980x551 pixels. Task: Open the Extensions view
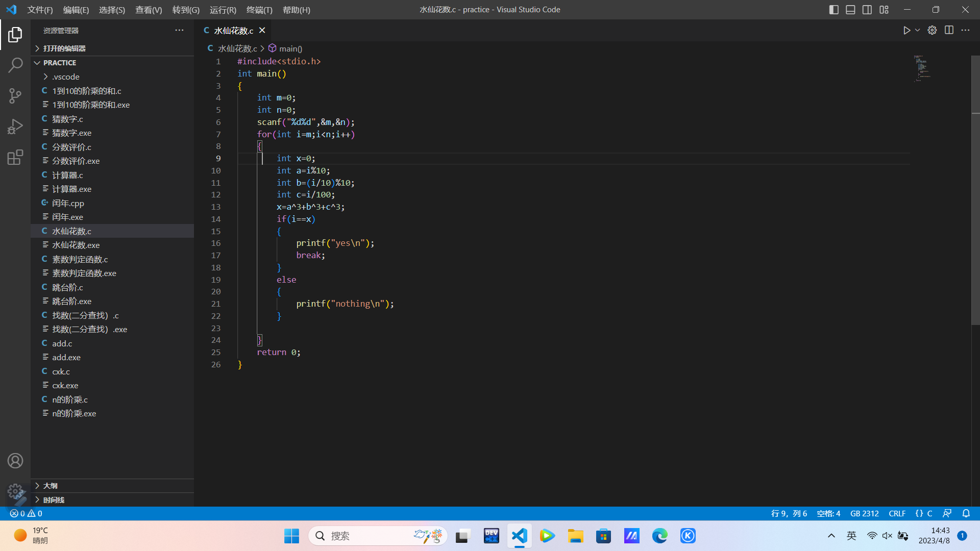(15, 157)
